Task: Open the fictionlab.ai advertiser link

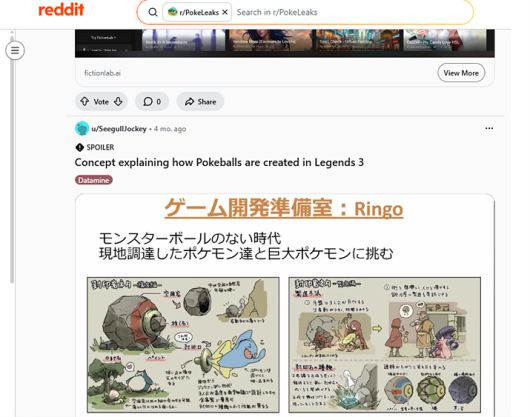Action: click(x=102, y=73)
